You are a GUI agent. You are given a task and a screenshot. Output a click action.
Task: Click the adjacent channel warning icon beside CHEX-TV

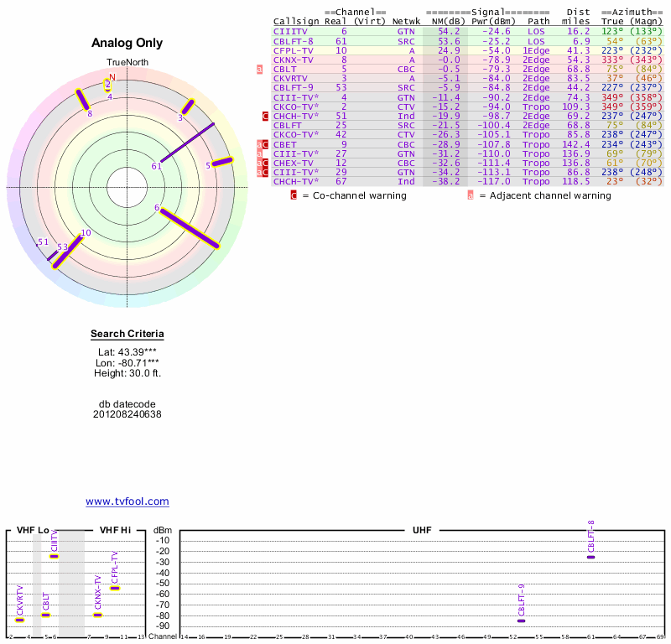pyautogui.click(x=260, y=163)
